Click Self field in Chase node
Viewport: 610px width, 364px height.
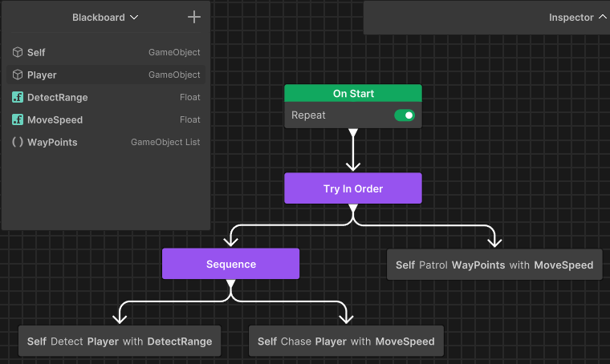tap(266, 342)
